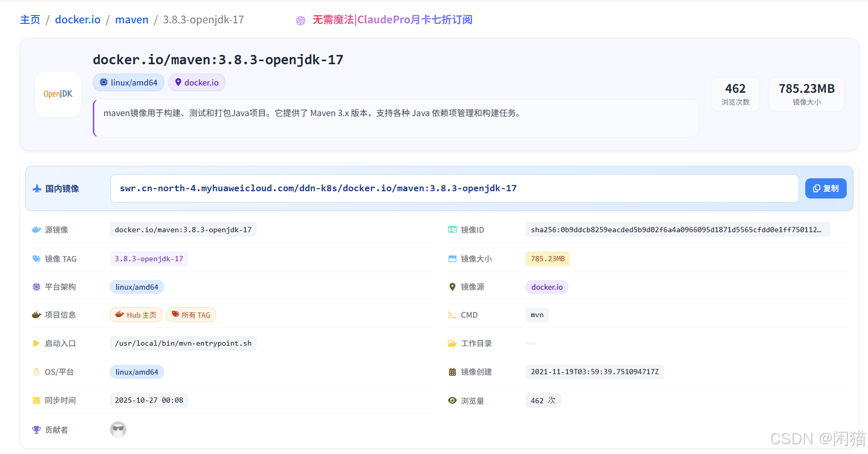The width and height of the screenshot is (868, 454).
Task: Copy the mirror address with 复制 button
Action: tap(826, 189)
